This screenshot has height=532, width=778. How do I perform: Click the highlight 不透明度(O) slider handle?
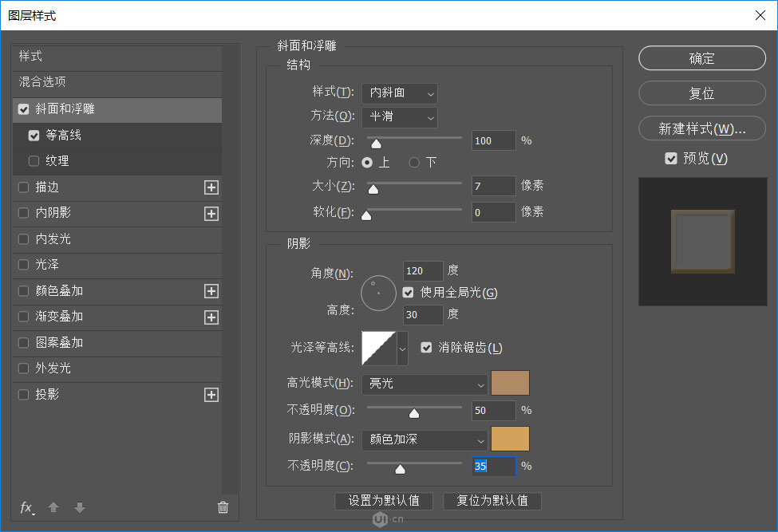pyautogui.click(x=414, y=413)
